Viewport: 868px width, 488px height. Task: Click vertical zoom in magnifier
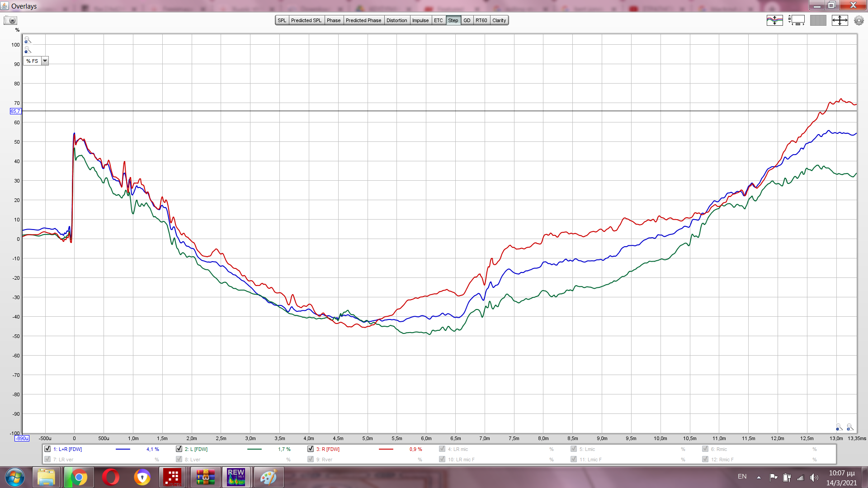(28, 40)
